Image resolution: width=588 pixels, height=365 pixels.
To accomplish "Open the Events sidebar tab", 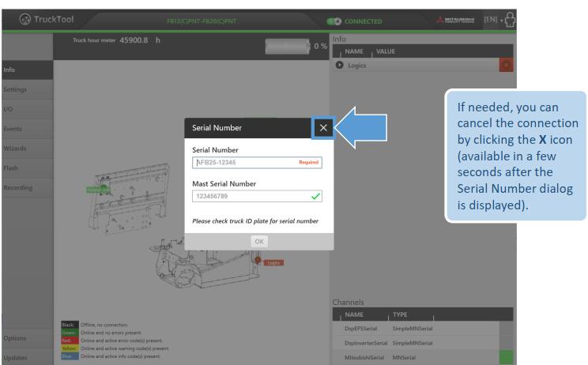I will (x=28, y=129).
